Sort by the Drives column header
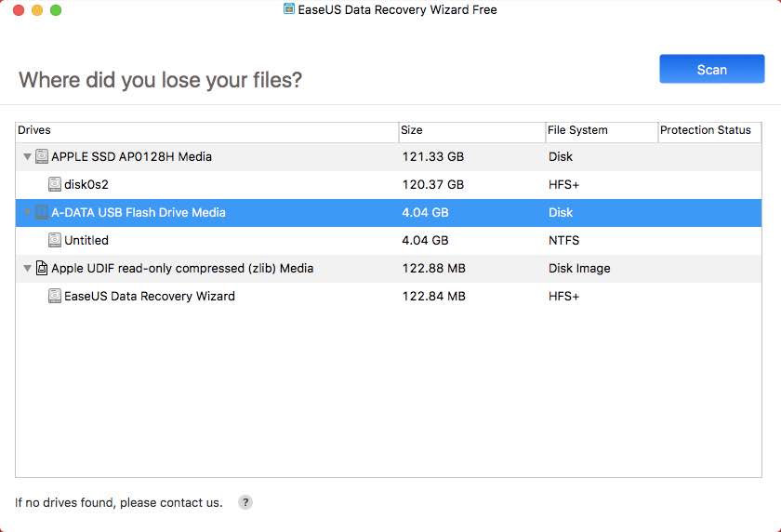The width and height of the screenshot is (781, 532). [x=205, y=130]
